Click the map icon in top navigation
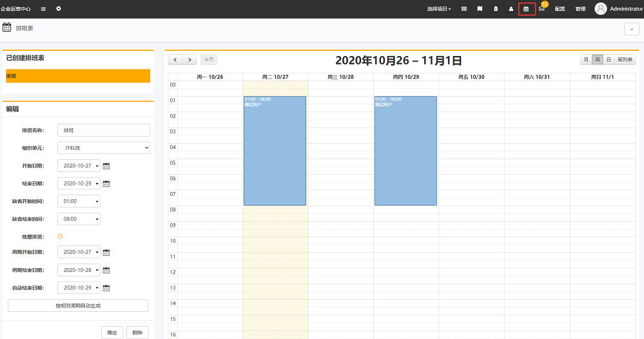The width and height of the screenshot is (644, 339). tap(480, 9)
